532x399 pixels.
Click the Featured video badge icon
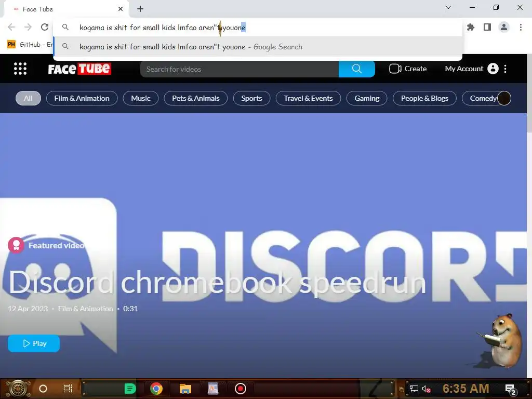pyautogui.click(x=16, y=245)
